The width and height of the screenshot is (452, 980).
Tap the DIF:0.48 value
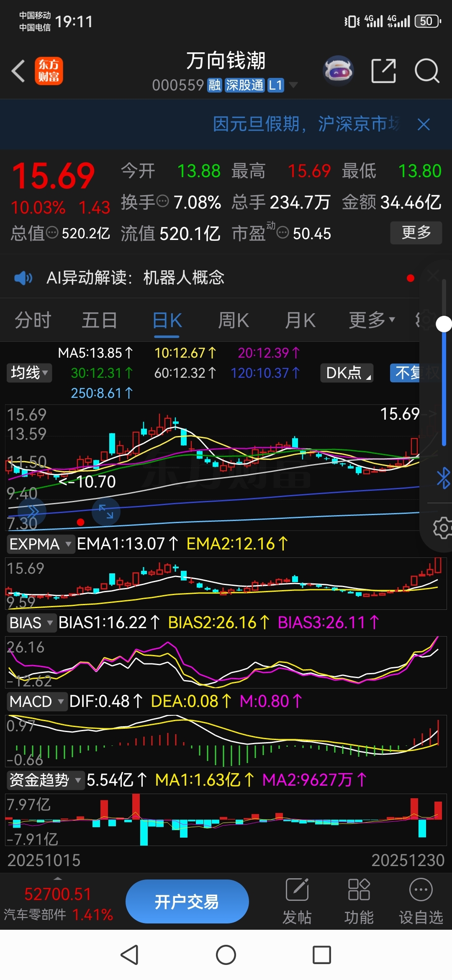(x=106, y=701)
